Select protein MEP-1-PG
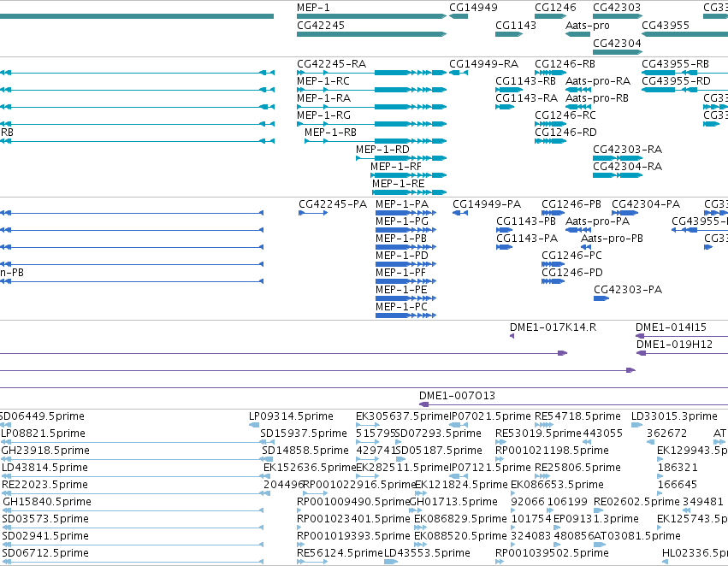Screen dimensions: 728x566 point(405,230)
